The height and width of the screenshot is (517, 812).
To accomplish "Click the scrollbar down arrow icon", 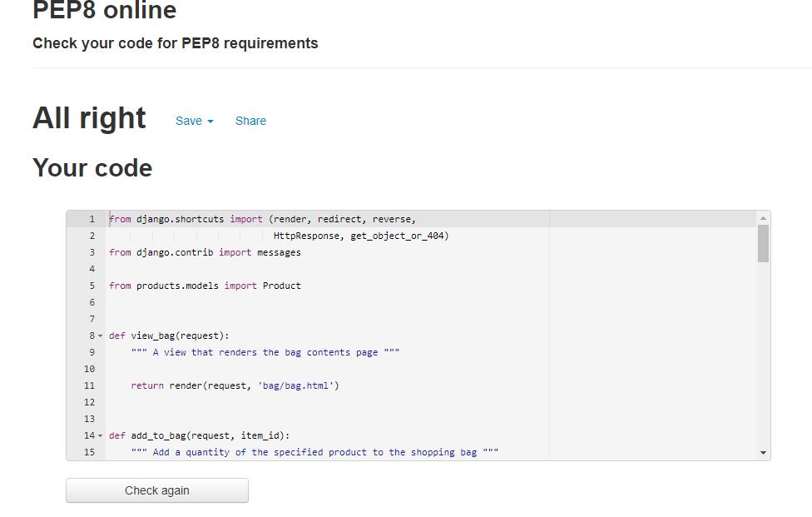I will click(762, 452).
